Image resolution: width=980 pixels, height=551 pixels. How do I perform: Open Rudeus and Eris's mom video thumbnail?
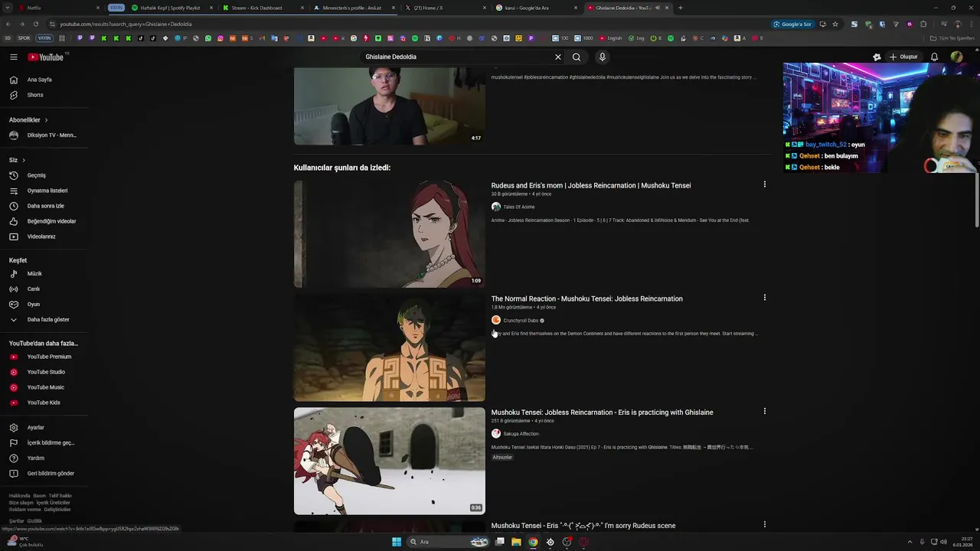tap(390, 234)
